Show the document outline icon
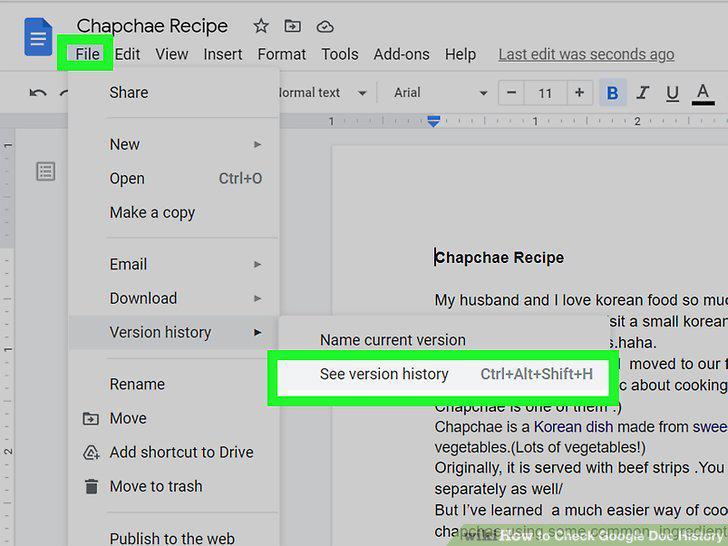 tap(46, 171)
